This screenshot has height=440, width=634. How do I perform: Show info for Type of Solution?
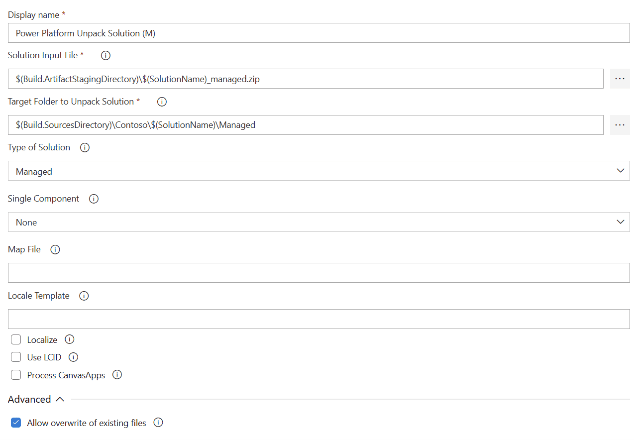(x=84, y=147)
